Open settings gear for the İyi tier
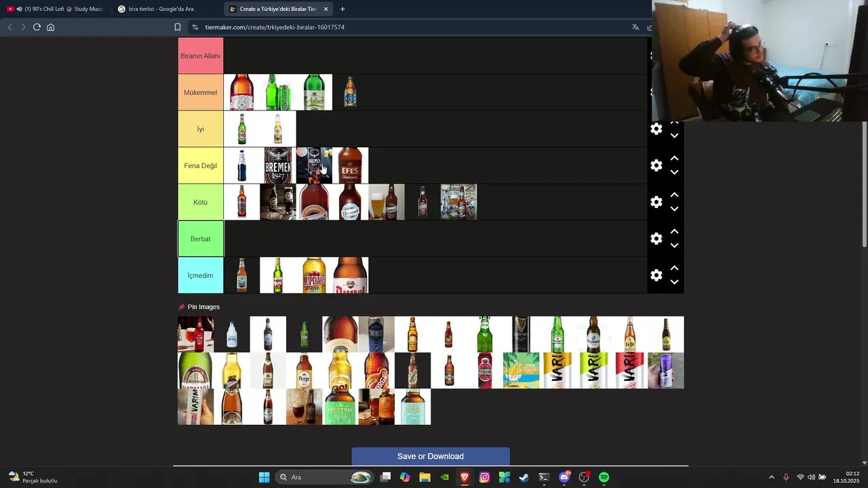The image size is (868, 488). [656, 129]
